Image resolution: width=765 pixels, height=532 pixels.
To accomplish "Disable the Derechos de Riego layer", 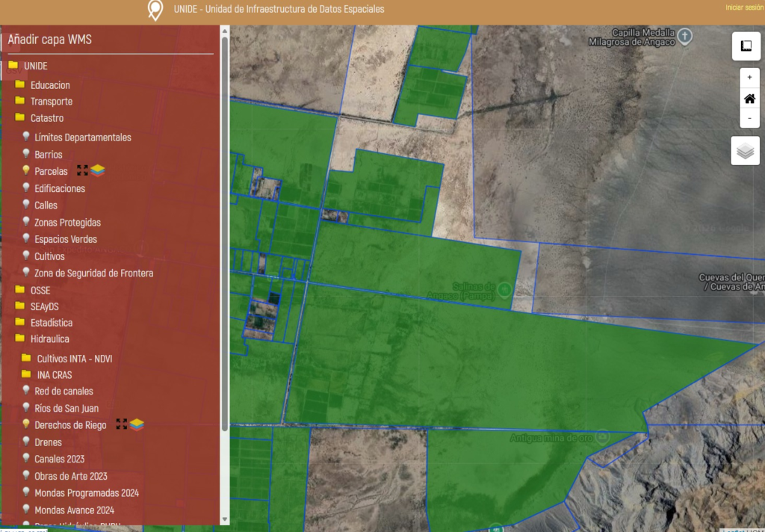I will click(26, 424).
